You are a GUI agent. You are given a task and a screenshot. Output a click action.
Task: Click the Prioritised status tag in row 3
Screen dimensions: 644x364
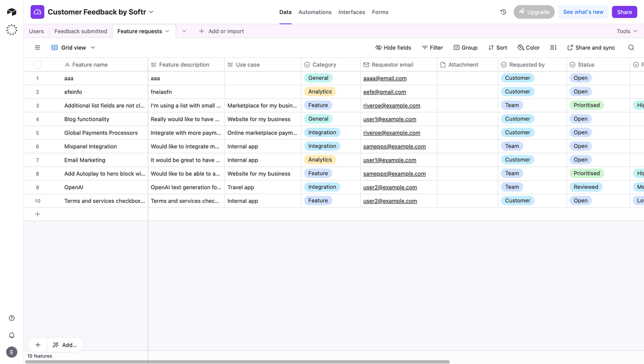click(587, 105)
